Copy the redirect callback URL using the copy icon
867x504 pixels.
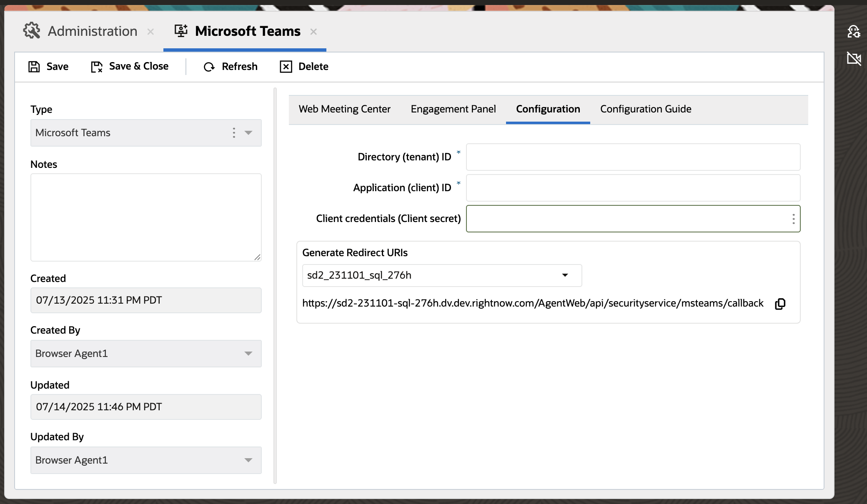pyautogui.click(x=780, y=303)
